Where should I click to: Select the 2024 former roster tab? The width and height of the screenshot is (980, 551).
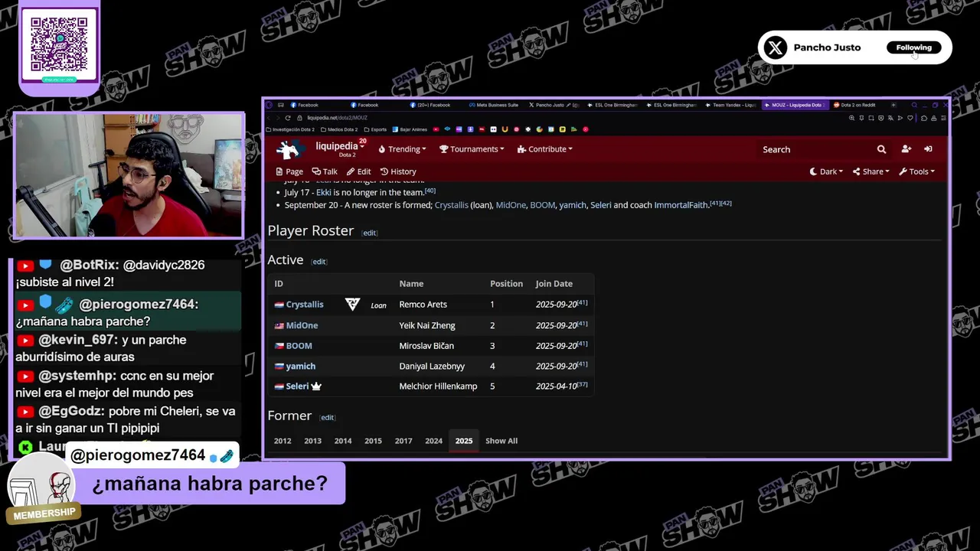tap(433, 441)
